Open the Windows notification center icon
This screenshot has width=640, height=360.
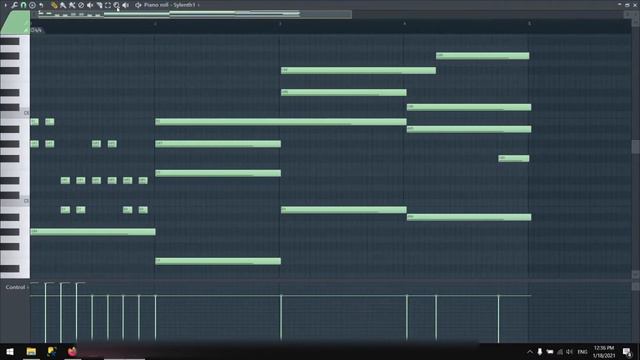tap(627, 351)
